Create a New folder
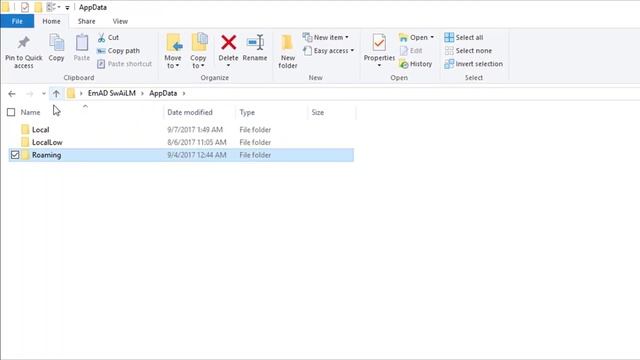Viewport: 640px width, 360px height. coord(288,51)
